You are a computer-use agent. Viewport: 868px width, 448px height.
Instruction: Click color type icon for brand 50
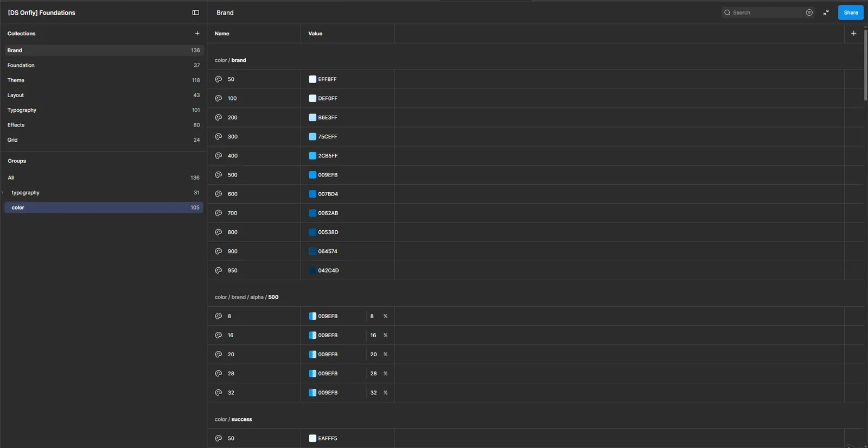click(x=219, y=79)
